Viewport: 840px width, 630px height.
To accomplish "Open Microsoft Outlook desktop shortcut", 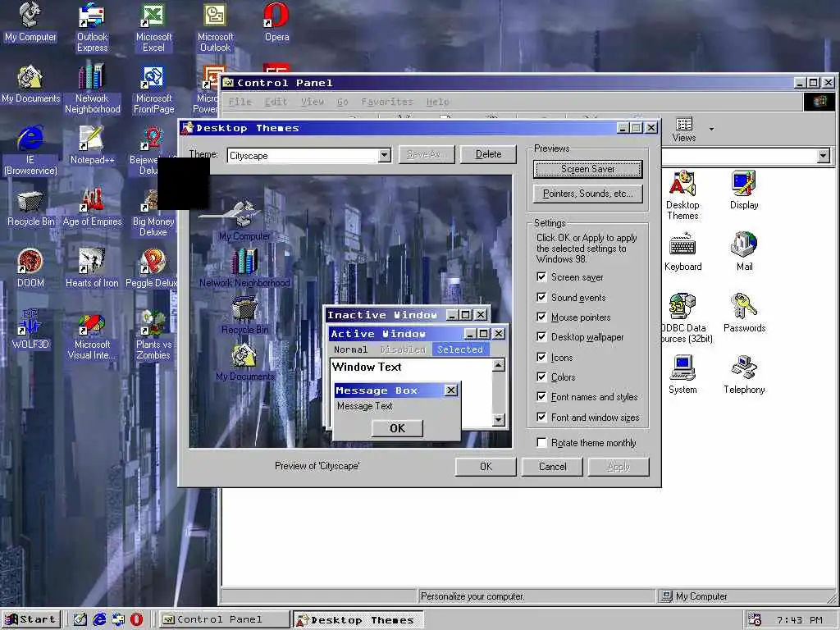I will click(216, 27).
